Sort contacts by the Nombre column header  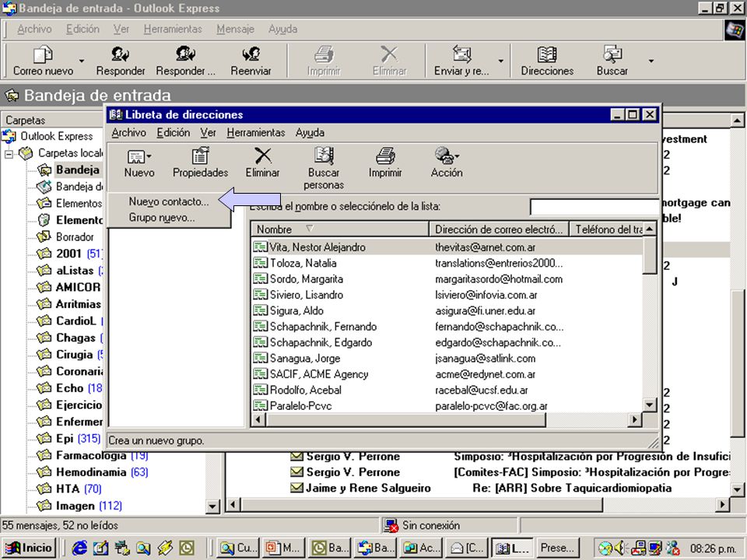click(x=340, y=229)
